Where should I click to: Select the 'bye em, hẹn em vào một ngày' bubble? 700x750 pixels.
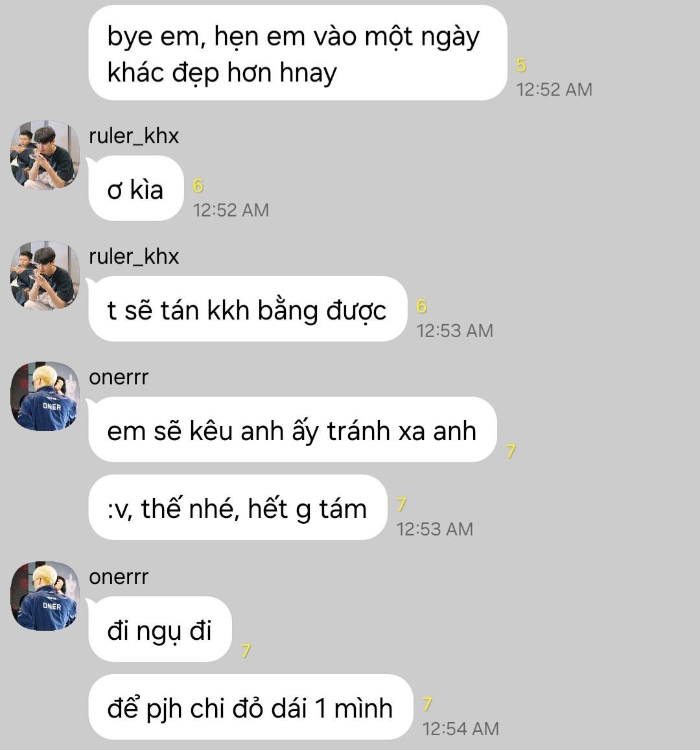298,53
